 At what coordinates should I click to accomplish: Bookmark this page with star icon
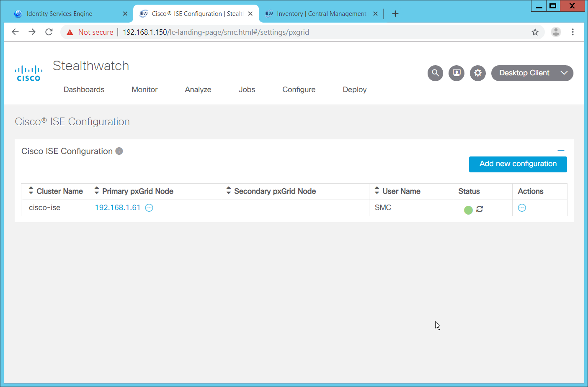point(535,32)
